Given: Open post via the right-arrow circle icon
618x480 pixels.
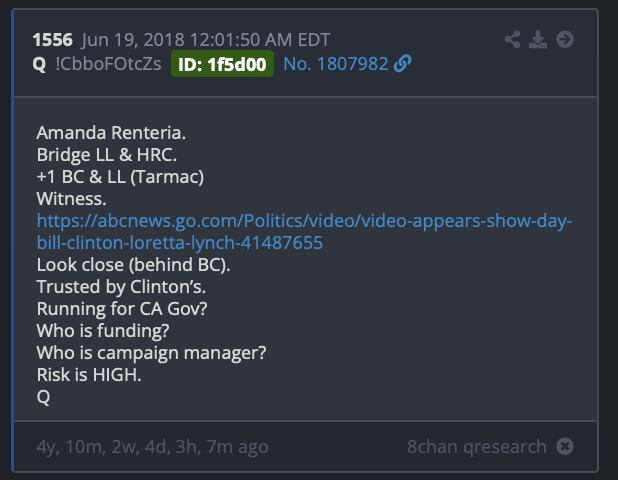Looking at the screenshot, I should tap(565, 39).
